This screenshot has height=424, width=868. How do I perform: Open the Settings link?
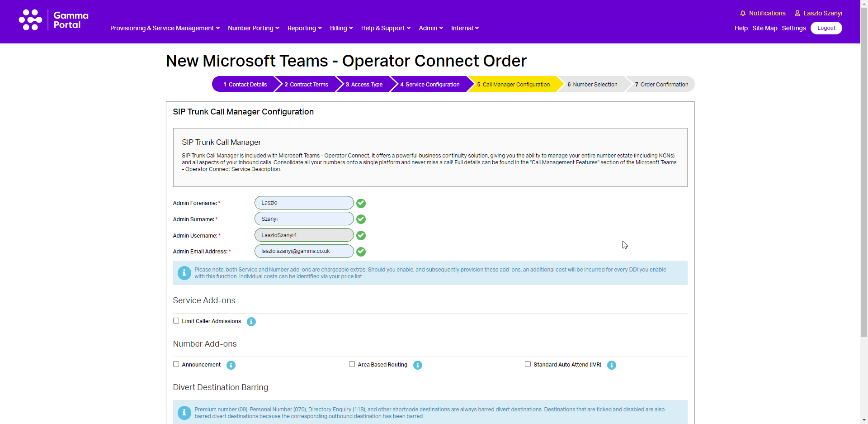794,28
